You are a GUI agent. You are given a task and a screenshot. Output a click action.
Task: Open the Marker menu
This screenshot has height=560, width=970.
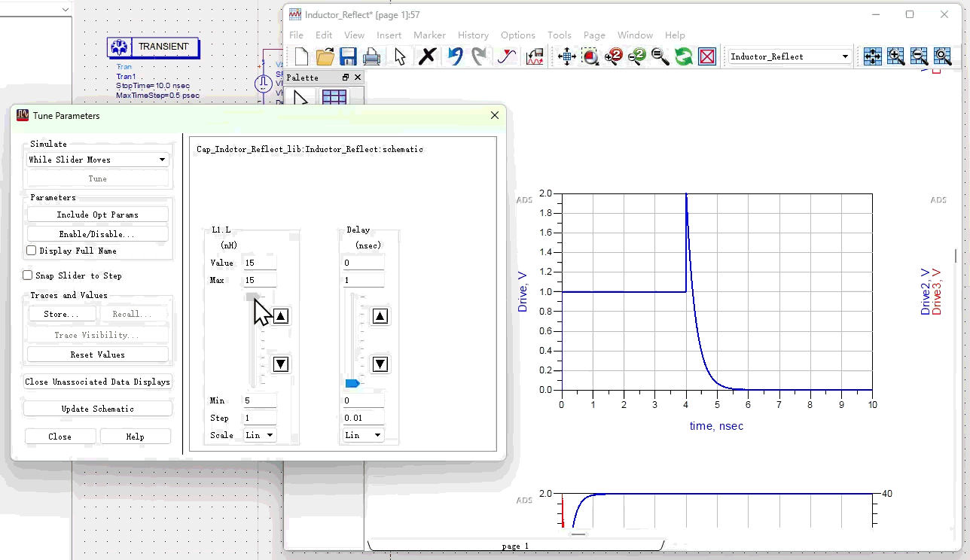[430, 35]
